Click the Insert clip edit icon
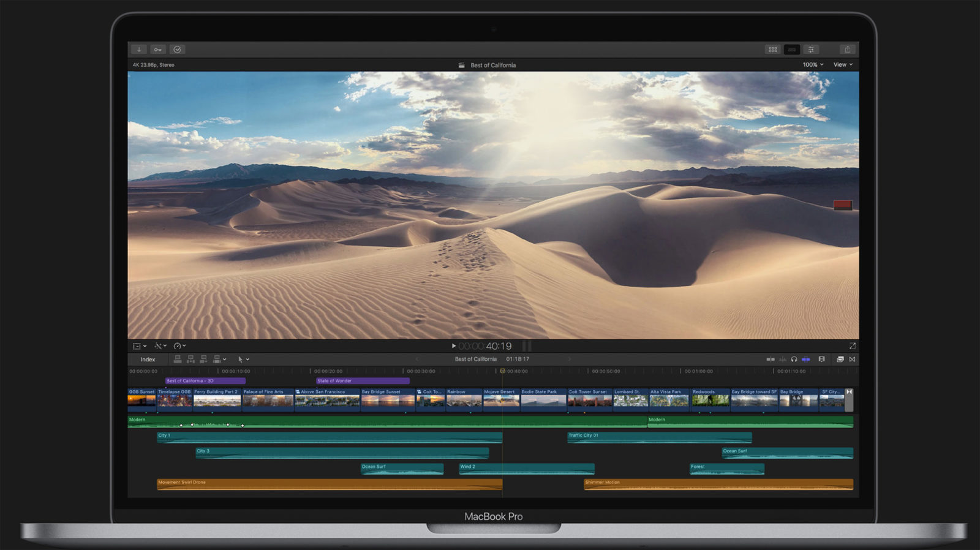Screen dimensions: 980x550 [x=190, y=359]
